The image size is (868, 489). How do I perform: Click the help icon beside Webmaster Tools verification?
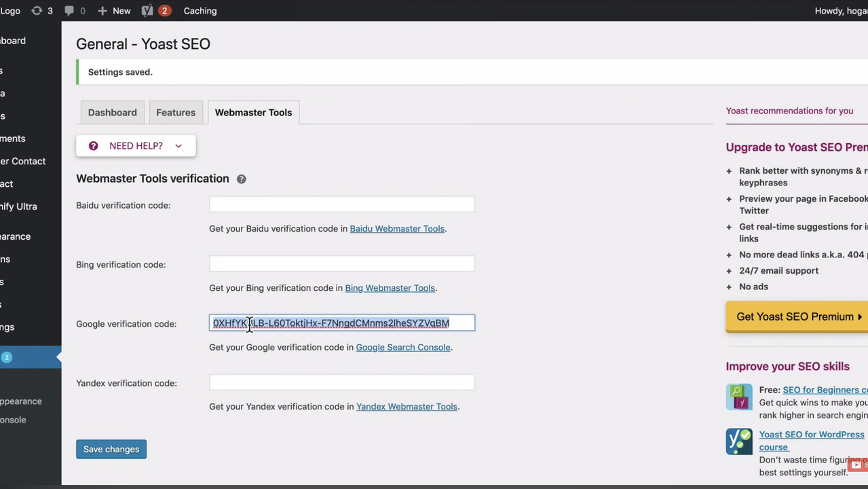point(241,179)
